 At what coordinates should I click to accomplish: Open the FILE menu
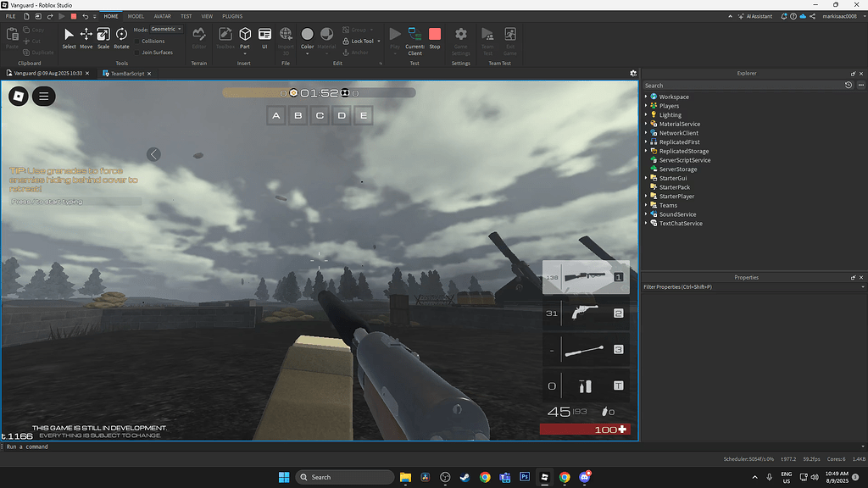(10, 16)
